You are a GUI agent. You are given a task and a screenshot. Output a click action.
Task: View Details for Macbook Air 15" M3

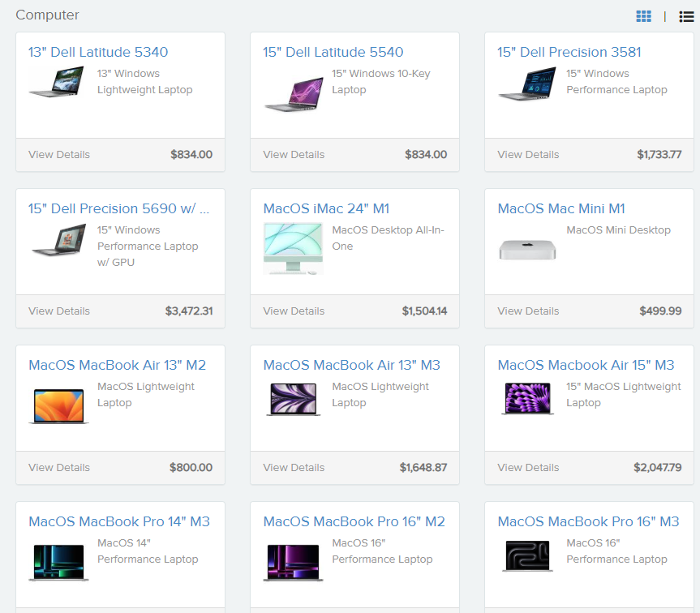528,468
